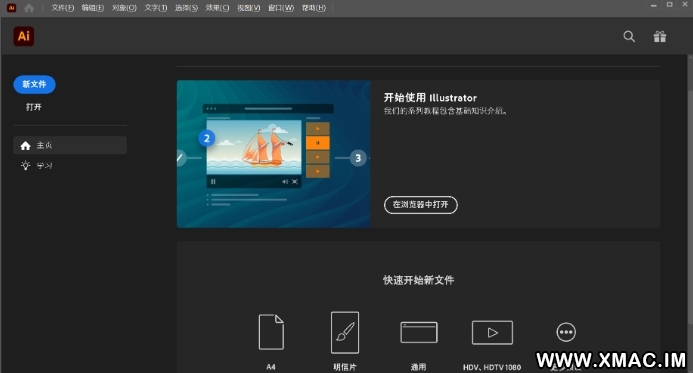Click 在浏览器中打开 button
This screenshot has height=373, width=693.
(420, 205)
